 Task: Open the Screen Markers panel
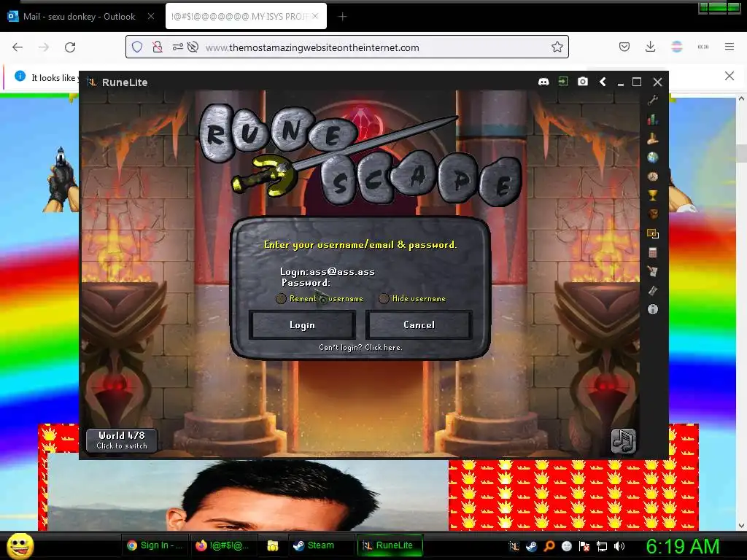[x=653, y=233]
